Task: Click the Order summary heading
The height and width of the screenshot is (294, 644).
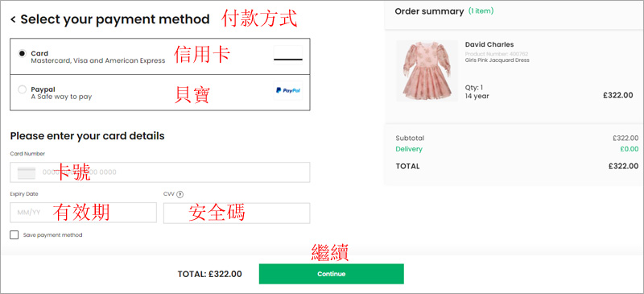Action: 429,11
